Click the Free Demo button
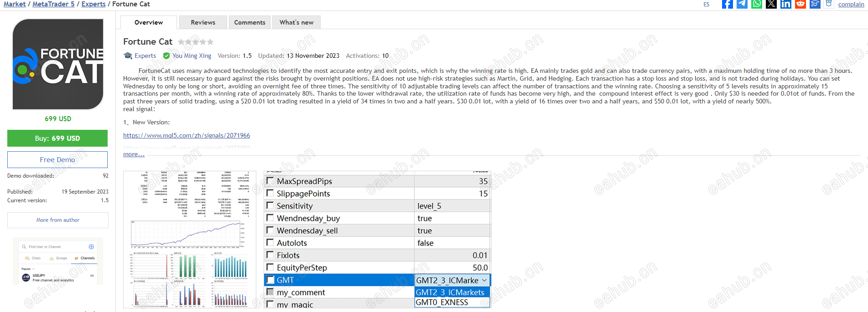This screenshot has width=868, height=312. 57,159
